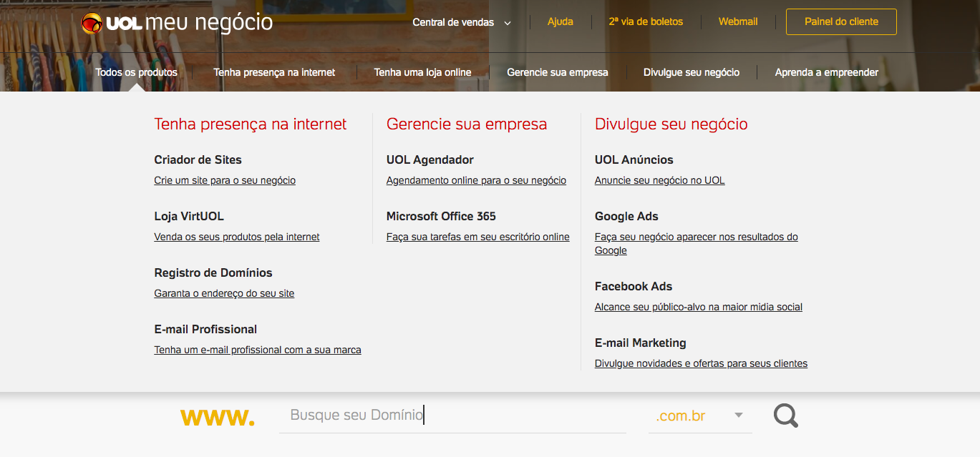980x457 pixels.
Task: Click the UOL Agendador heading
Action: pos(430,159)
